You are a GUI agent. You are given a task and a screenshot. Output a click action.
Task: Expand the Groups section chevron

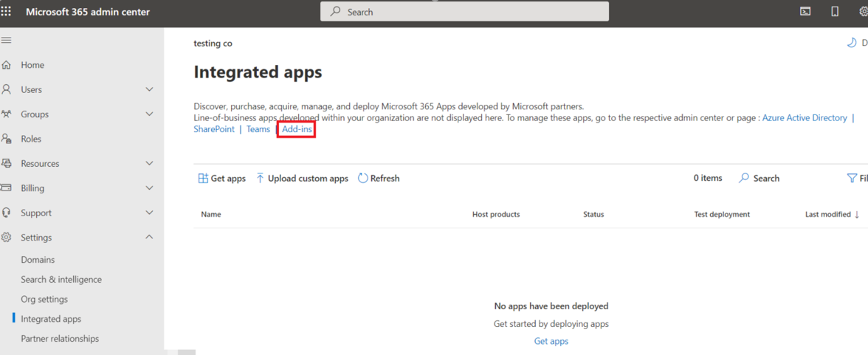click(149, 114)
